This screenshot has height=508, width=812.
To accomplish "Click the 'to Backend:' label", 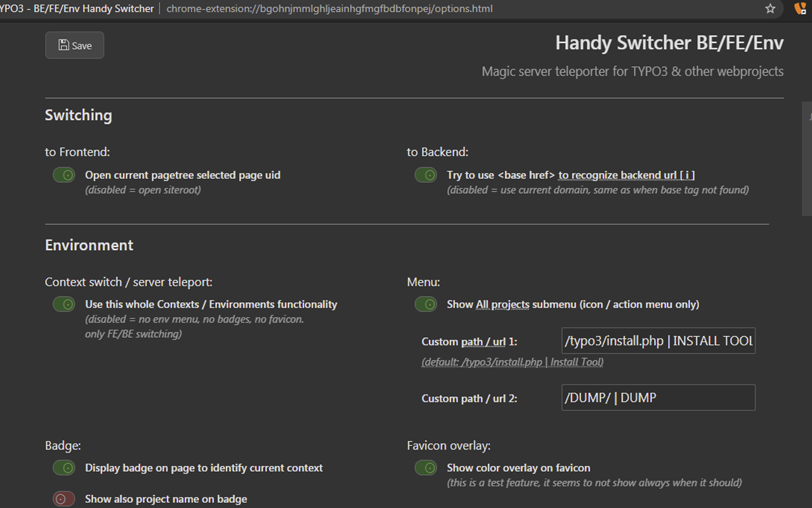I will pos(438,152).
